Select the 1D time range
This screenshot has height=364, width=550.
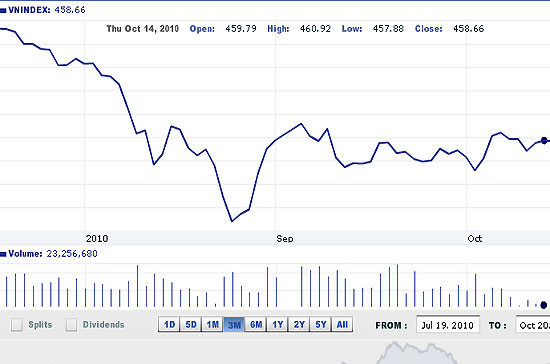(x=169, y=324)
